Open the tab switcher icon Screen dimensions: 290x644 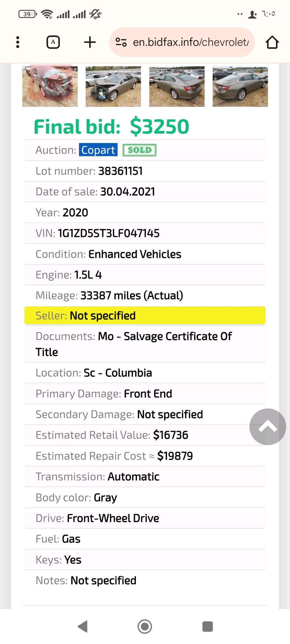53,42
